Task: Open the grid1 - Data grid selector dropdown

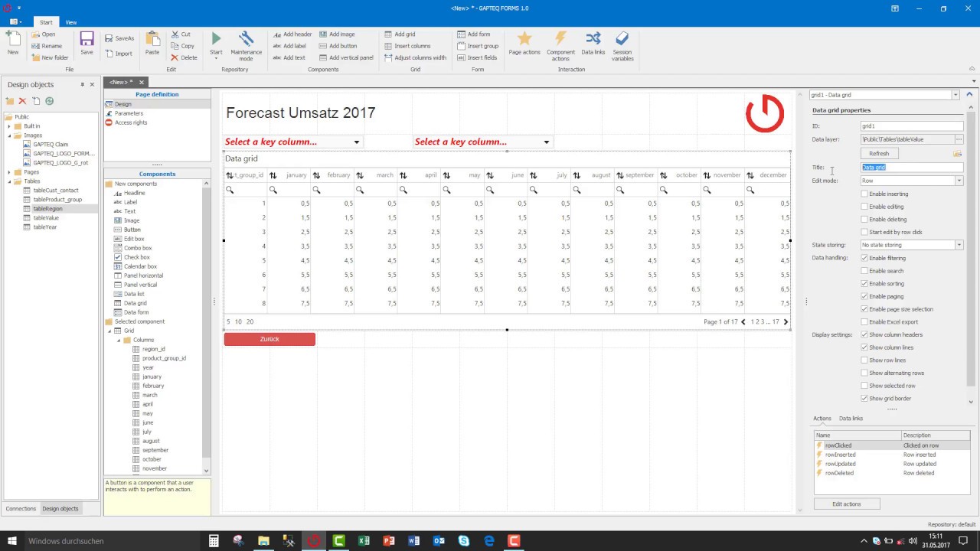Action: (955, 95)
